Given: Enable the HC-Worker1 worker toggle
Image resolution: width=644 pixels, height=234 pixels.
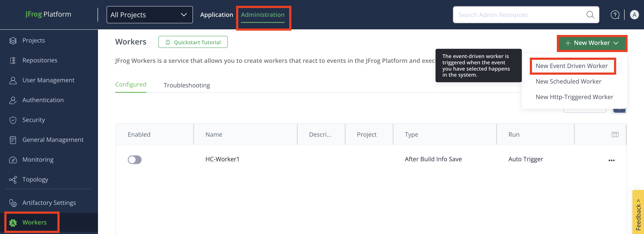Looking at the screenshot, I should (134, 160).
